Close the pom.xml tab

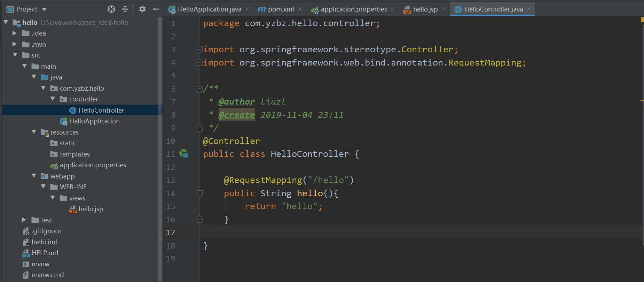[x=300, y=9]
